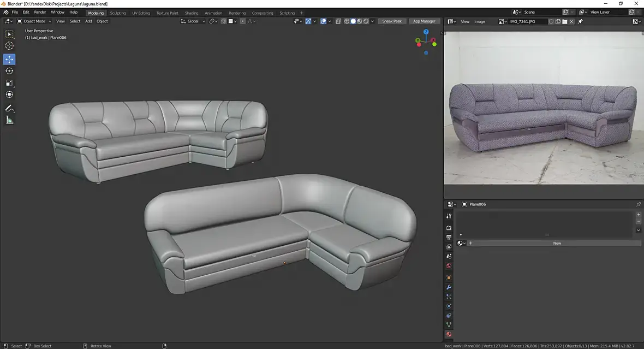
Task: Open the Render menu
Action: pyautogui.click(x=40, y=12)
